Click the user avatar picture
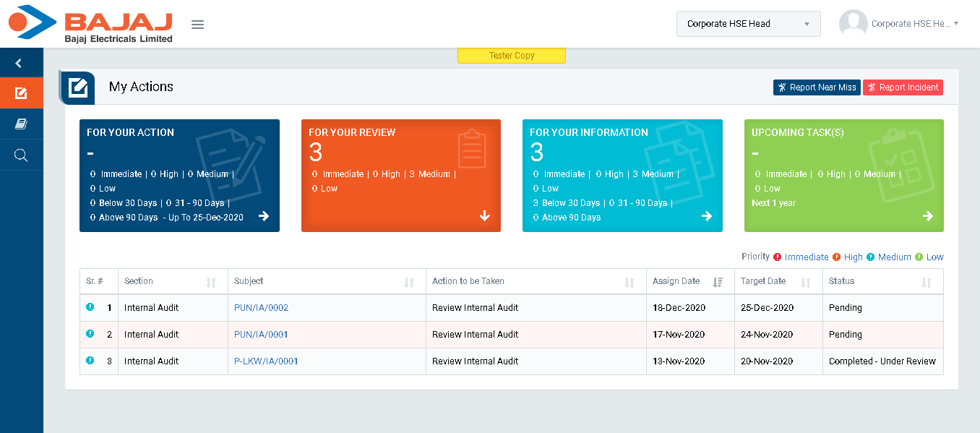This screenshot has height=433, width=980. coord(853,24)
